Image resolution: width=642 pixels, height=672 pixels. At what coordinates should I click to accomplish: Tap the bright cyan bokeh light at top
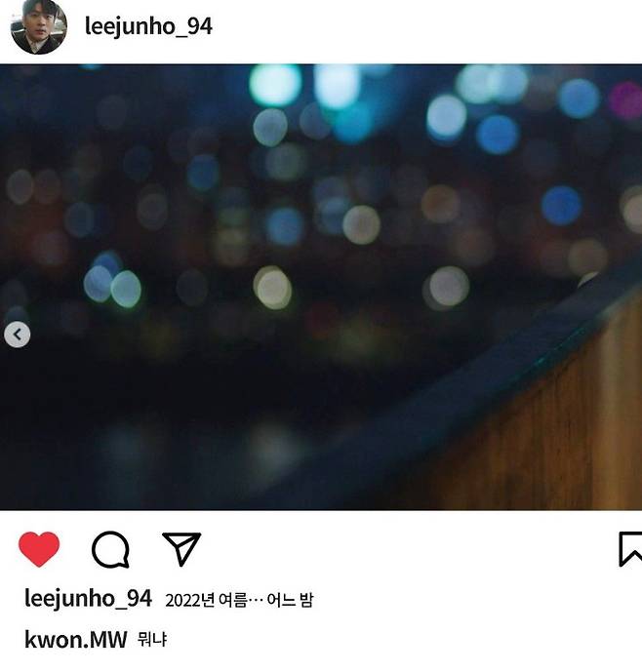click(275, 85)
